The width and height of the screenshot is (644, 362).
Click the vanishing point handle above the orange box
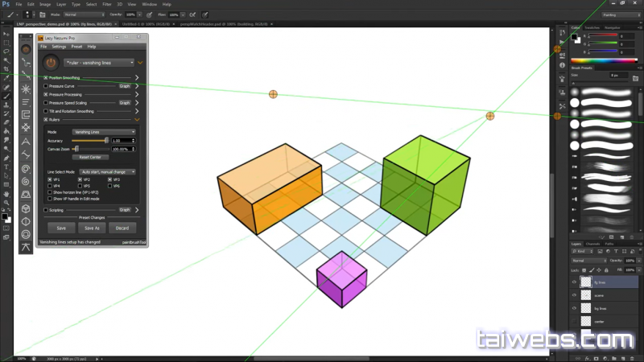tap(273, 94)
